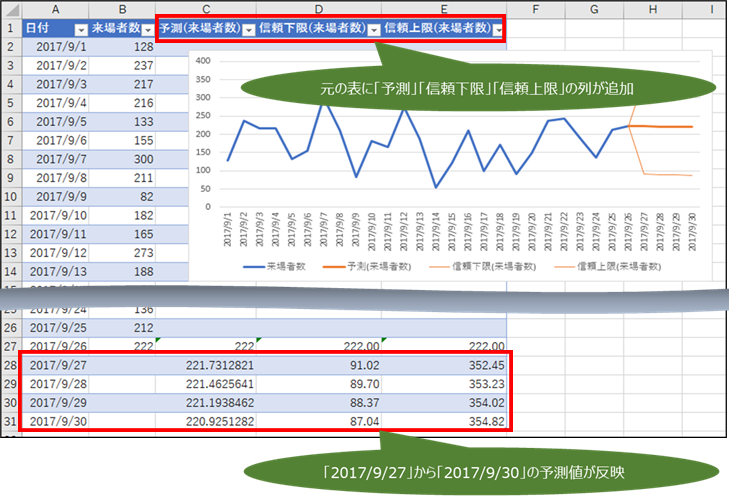This screenshot has height=496, width=729.
Task: Select forecast cell 221.4625641
Action: [205, 384]
